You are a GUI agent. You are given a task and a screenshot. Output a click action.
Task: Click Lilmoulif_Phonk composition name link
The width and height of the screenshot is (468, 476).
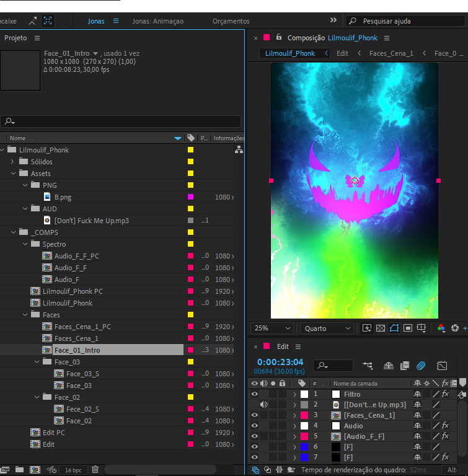coord(353,38)
